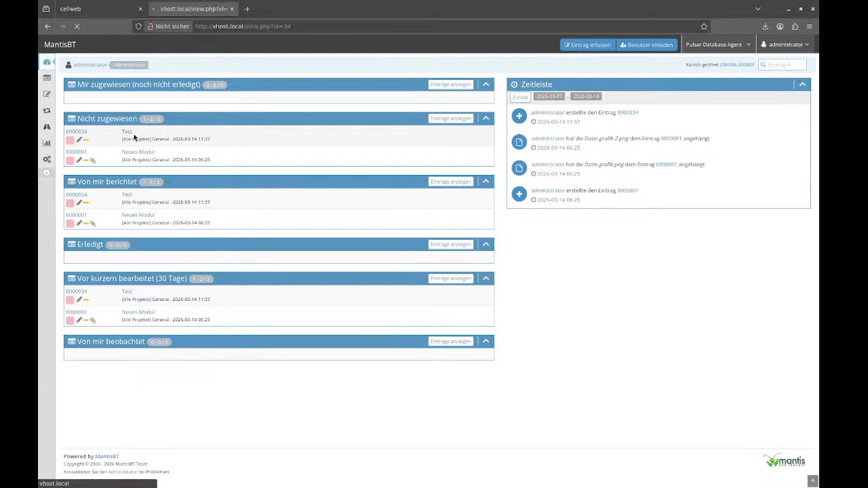
Task: Collapse the Von mir beobachtet panel
Action: click(x=486, y=342)
